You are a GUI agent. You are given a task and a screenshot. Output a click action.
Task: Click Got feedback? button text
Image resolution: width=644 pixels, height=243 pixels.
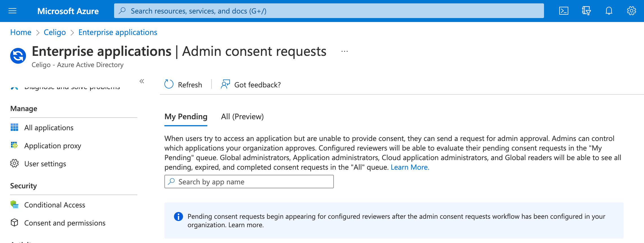258,85
